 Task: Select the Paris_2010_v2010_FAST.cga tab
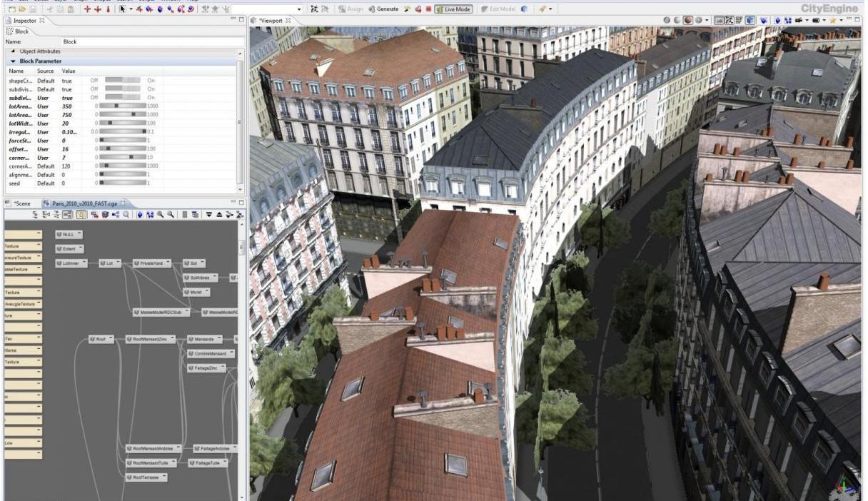[x=83, y=203]
